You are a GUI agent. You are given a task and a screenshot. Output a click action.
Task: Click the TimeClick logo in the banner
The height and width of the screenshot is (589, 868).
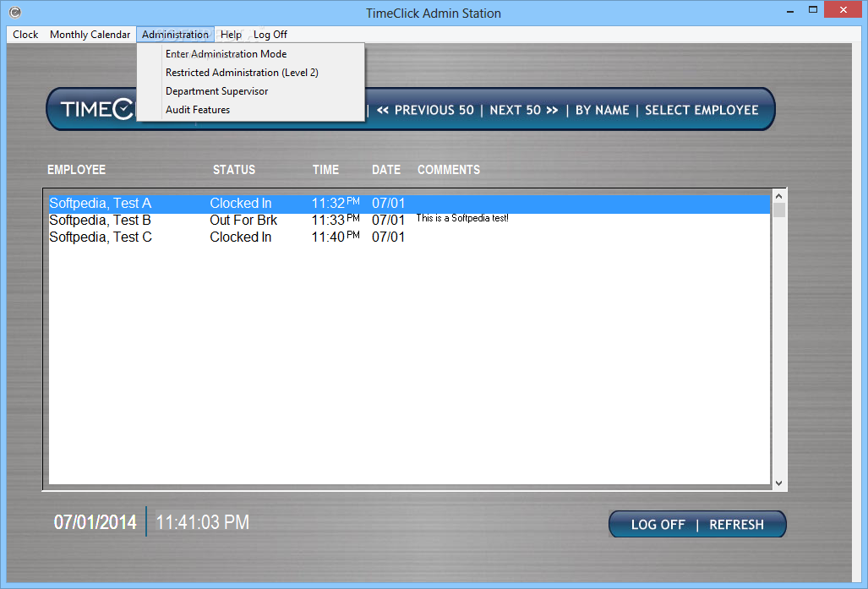(x=97, y=109)
